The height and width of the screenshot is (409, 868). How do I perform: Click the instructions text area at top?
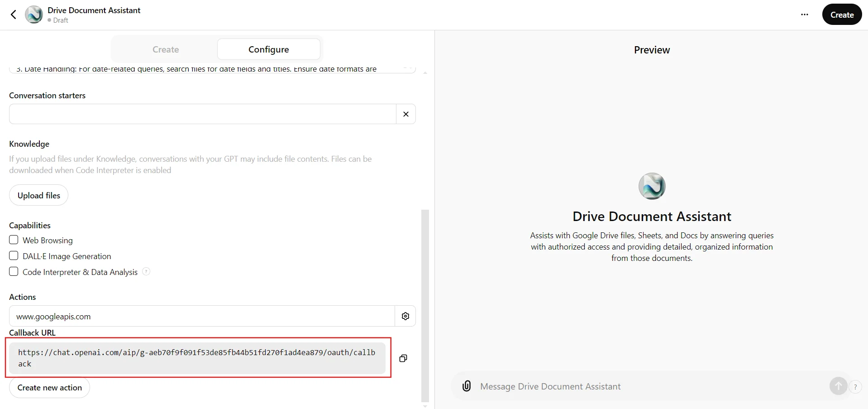pos(212,69)
